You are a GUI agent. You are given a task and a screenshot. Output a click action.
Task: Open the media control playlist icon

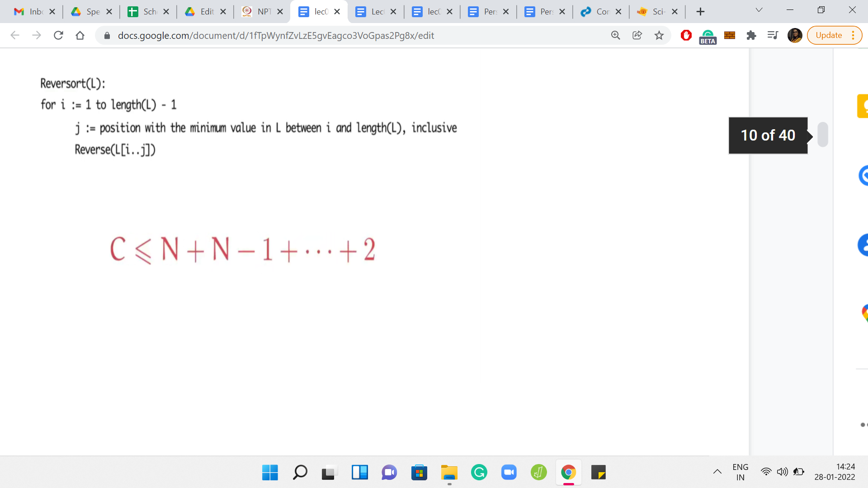coord(773,35)
